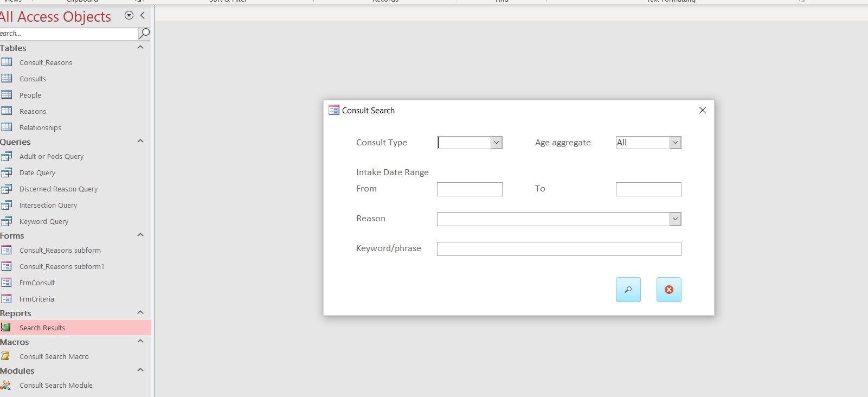Click the Consult_Reasons table name
The height and width of the screenshot is (397, 868).
point(46,63)
